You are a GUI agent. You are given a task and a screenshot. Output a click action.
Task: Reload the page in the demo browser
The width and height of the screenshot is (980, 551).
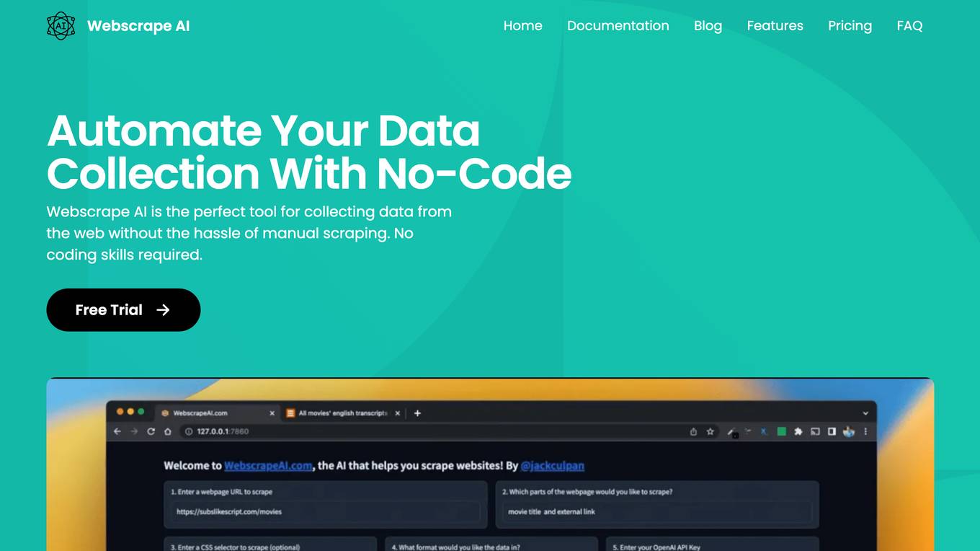151,431
